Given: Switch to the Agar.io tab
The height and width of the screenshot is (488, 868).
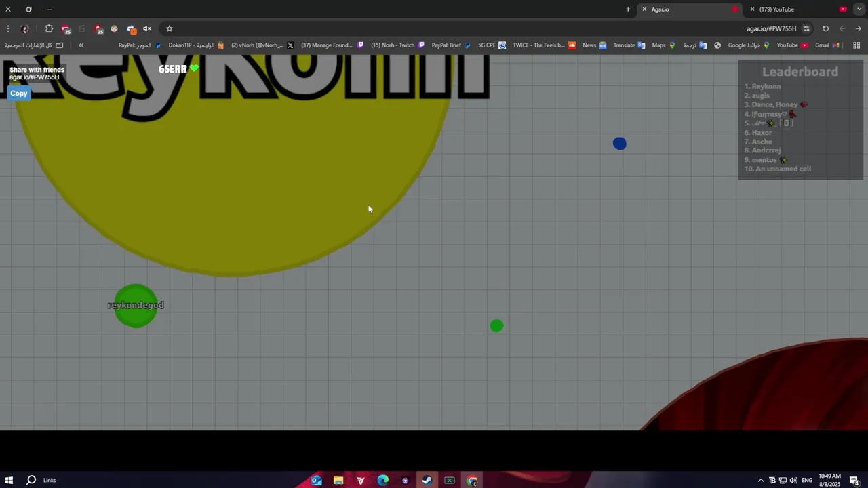Looking at the screenshot, I should click(692, 9).
